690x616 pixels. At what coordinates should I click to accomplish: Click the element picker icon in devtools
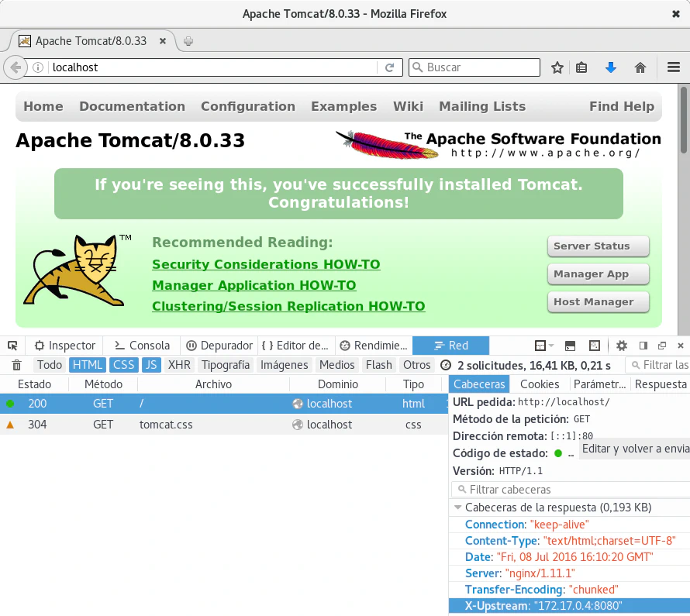(12, 346)
